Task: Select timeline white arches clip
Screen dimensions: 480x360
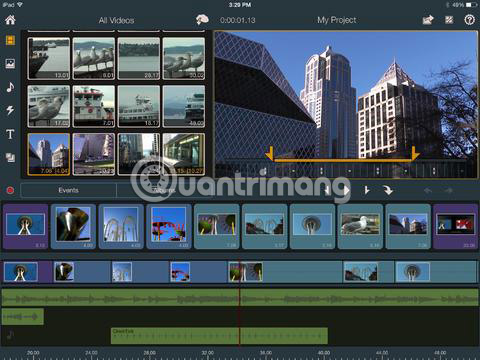Action: (x=140, y=272)
